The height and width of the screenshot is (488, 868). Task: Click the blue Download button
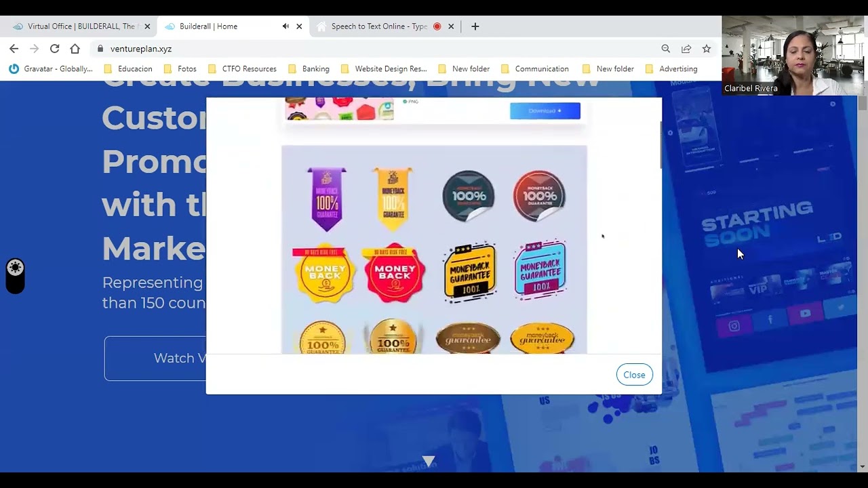(x=545, y=110)
